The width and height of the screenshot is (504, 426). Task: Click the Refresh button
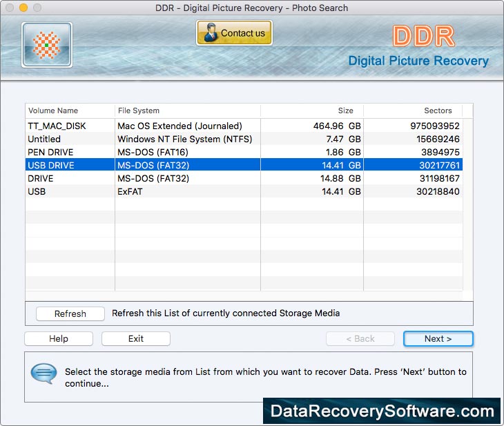pyautogui.click(x=70, y=313)
